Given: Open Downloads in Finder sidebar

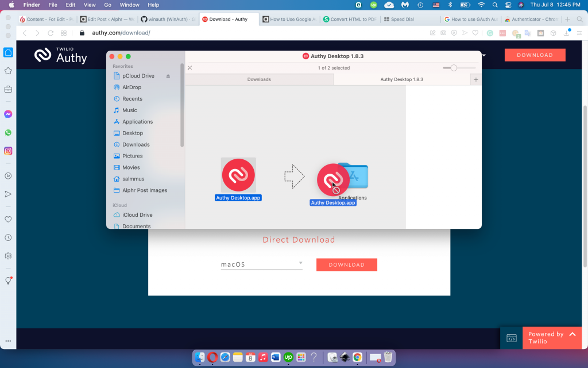Looking at the screenshot, I should (x=136, y=144).
